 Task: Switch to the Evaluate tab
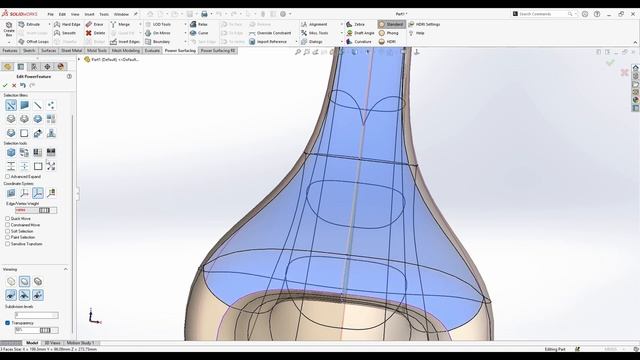coord(152,51)
